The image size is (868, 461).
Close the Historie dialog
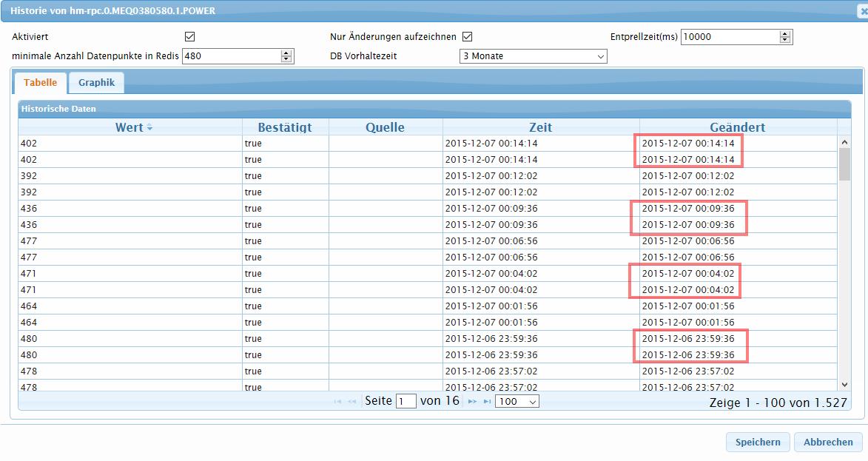[863, 11]
